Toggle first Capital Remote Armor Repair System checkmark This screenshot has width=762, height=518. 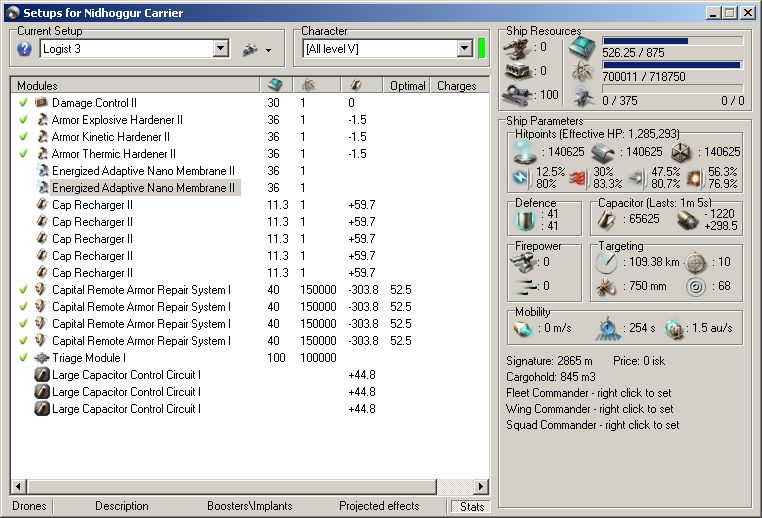[23, 290]
